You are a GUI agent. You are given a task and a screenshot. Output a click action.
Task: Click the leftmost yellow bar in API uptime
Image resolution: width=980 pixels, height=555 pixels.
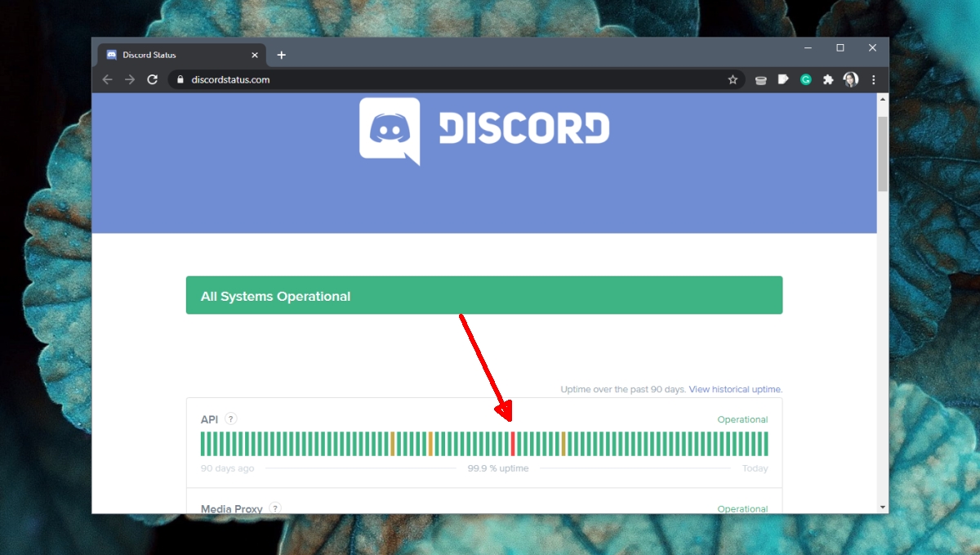point(393,444)
